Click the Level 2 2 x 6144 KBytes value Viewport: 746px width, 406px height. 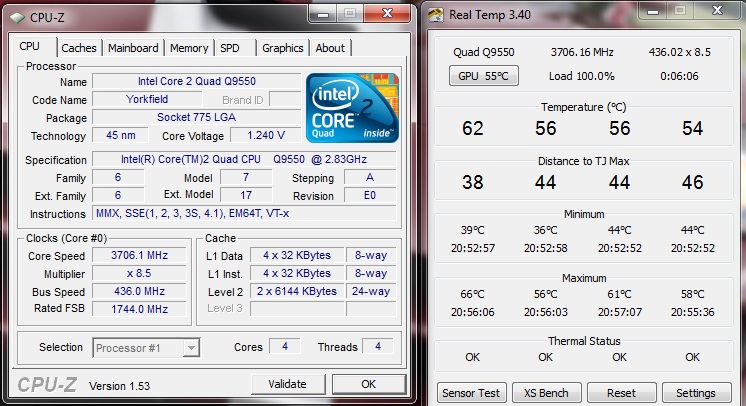pyautogui.click(x=297, y=291)
